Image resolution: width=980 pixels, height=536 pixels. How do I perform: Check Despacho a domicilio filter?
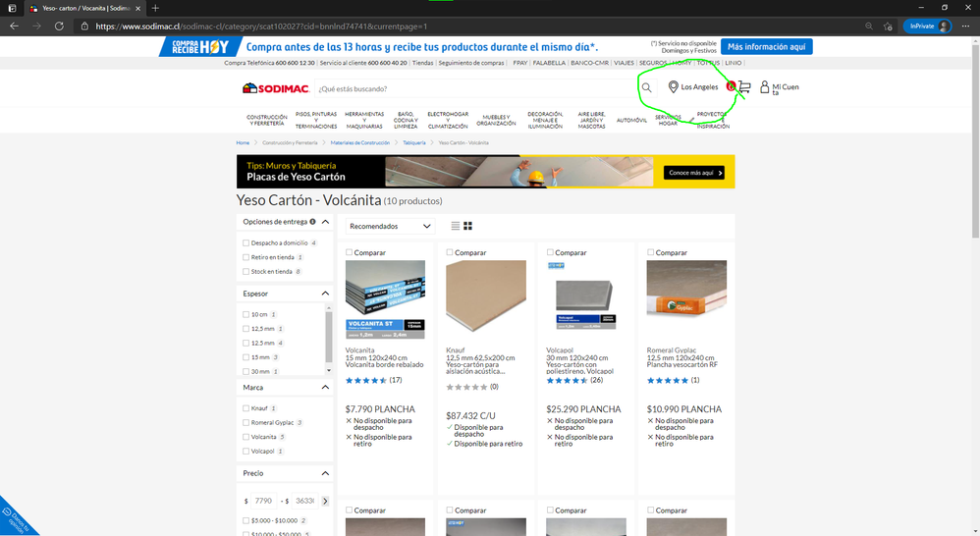[245, 243]
